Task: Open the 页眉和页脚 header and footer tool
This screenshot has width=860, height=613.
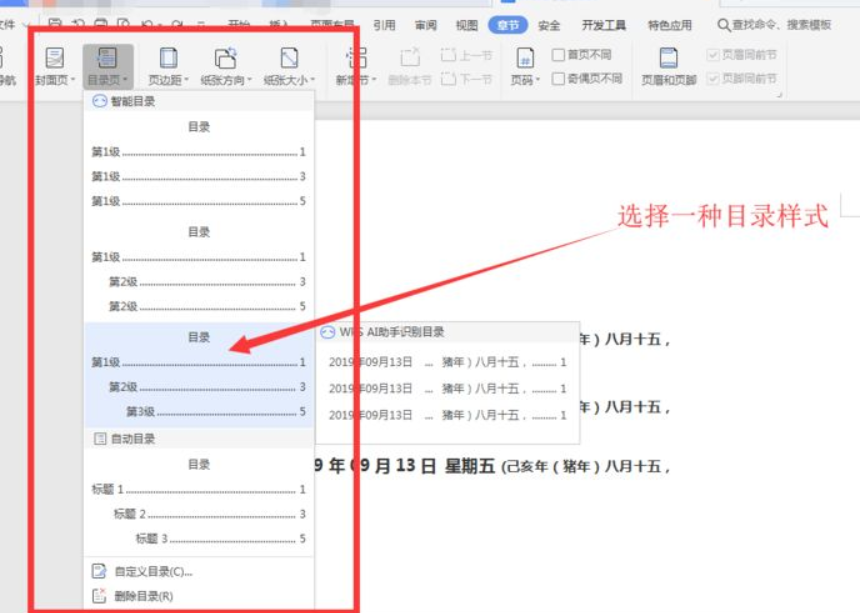Action: tap(668, 60)
